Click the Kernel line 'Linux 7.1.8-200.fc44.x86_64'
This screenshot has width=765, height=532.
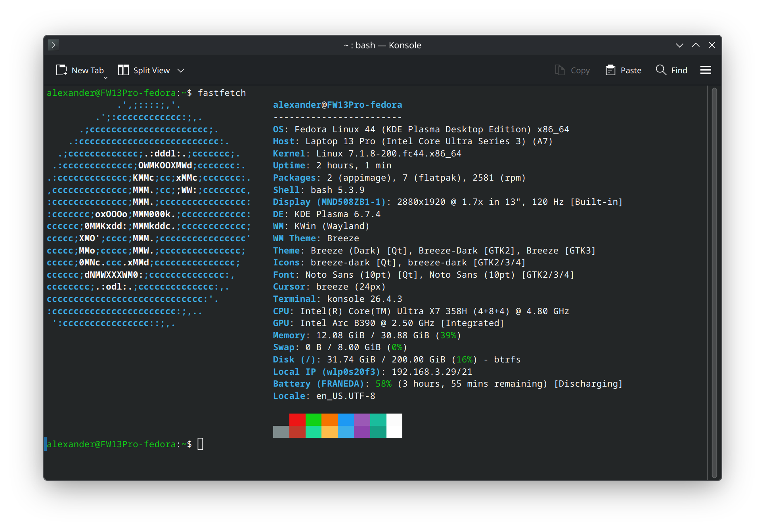[x=367, y=154]
